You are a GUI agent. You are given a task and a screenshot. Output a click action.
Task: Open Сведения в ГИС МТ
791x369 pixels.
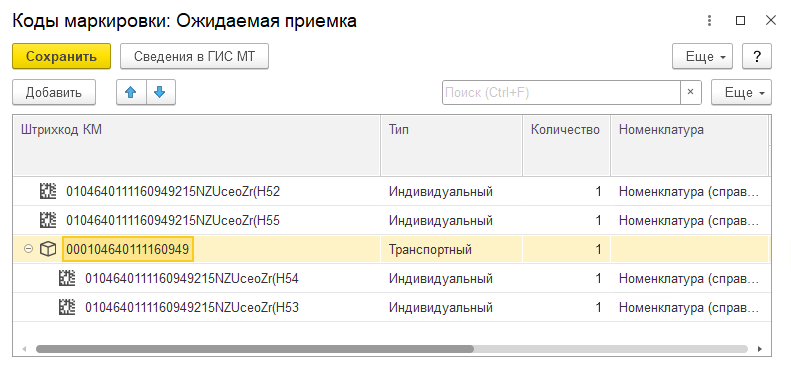coord(194,56)
